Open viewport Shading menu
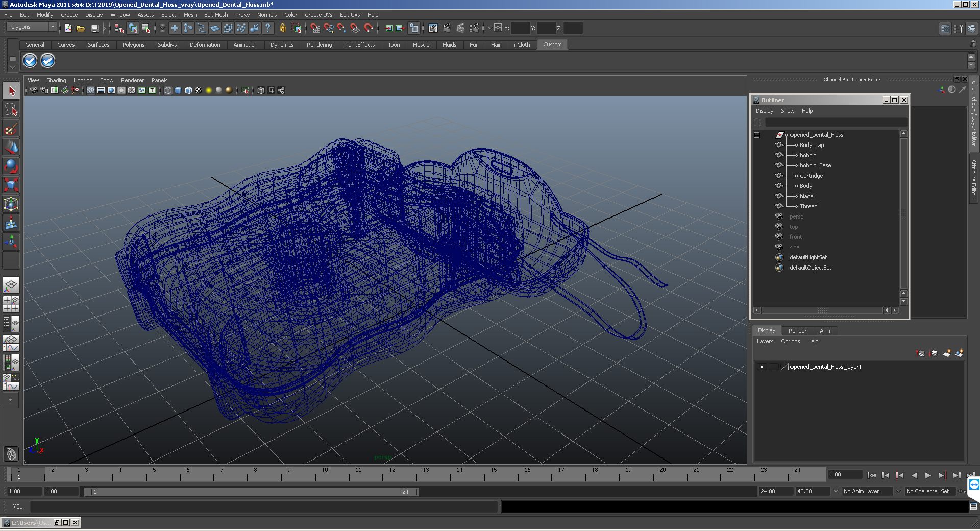 pyautogui.click(x=56, y=80)
